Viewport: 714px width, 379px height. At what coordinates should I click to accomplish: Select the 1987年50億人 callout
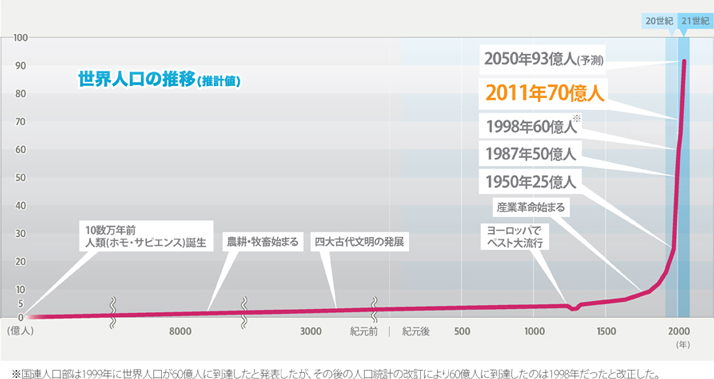pos(531,154)
